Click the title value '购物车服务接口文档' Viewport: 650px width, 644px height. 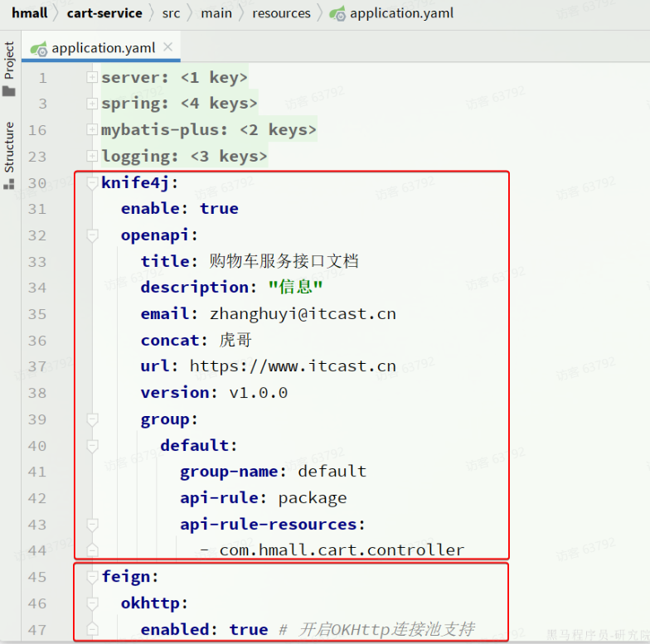pos(284,262)
